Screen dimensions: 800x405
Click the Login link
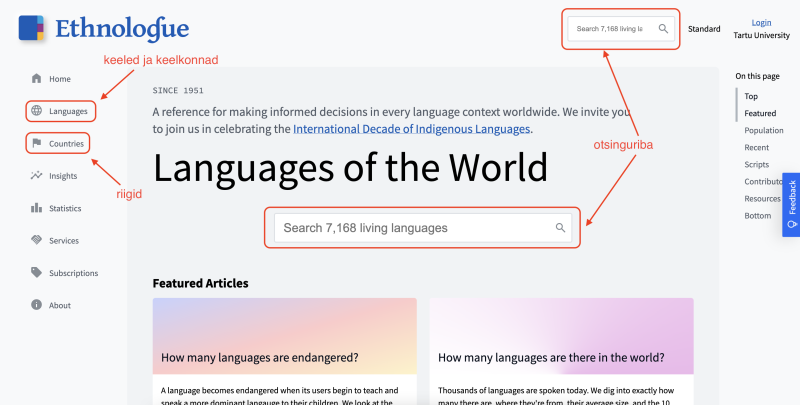click(x=761, y=22)
